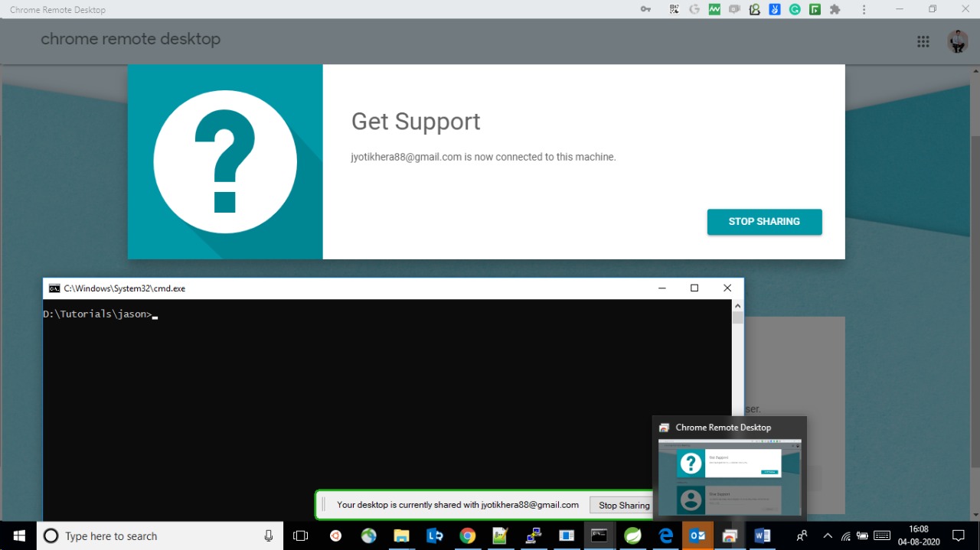The width and height of the screenshot is (980, 550).
Task: Open the blue peace-hand extension icon
Action: point(775,10)
